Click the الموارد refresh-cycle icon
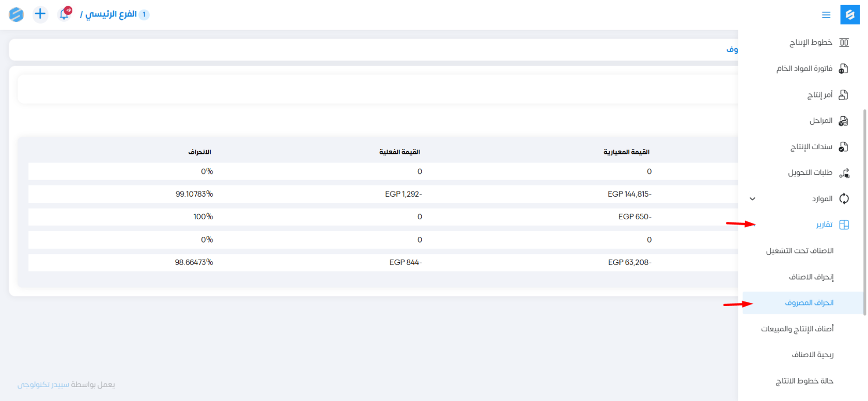 coord(844,199)
